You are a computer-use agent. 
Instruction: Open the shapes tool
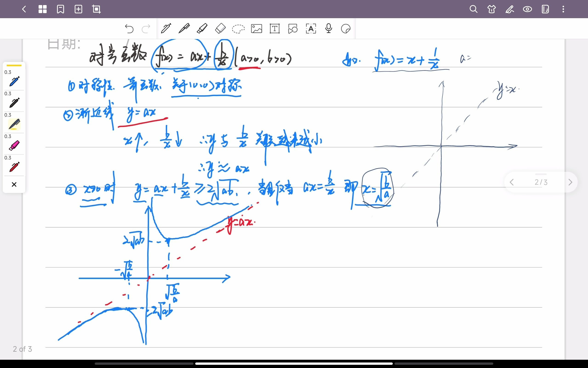(x=293, y=29)
